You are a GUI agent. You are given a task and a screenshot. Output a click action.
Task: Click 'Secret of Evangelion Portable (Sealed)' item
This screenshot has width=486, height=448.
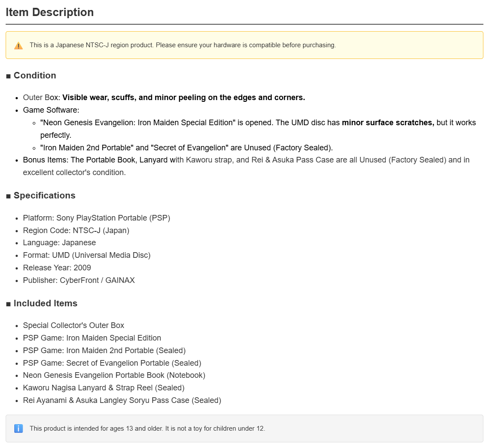(112, 363)
